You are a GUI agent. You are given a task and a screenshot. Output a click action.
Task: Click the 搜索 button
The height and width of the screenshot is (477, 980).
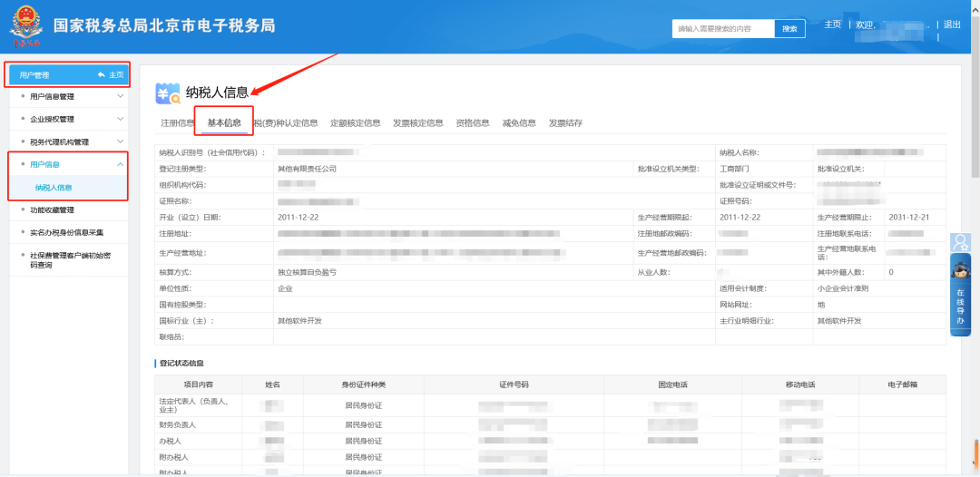[x=789, y=29]
